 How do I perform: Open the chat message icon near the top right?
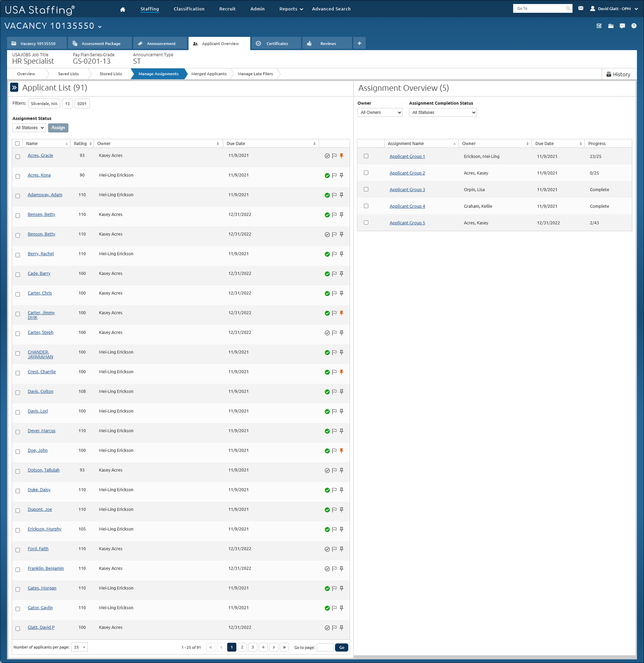tap(623, 26)
